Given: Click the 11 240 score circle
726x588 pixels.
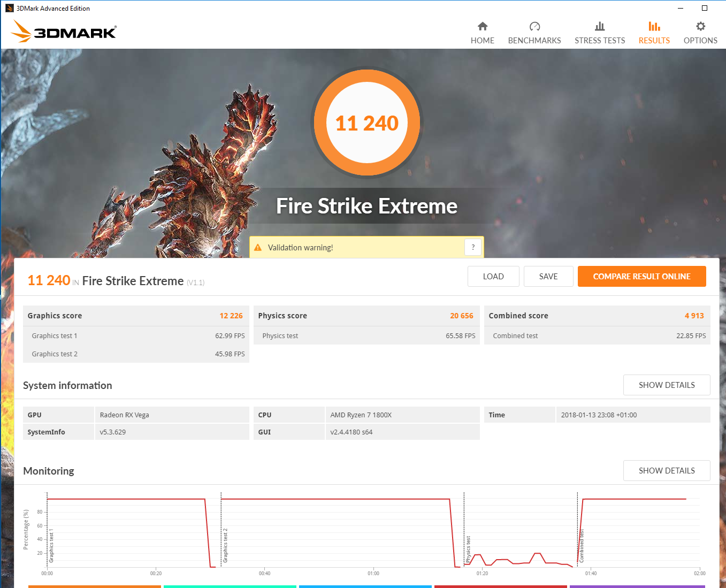Looking at the screenshot, I should (367, 123).
